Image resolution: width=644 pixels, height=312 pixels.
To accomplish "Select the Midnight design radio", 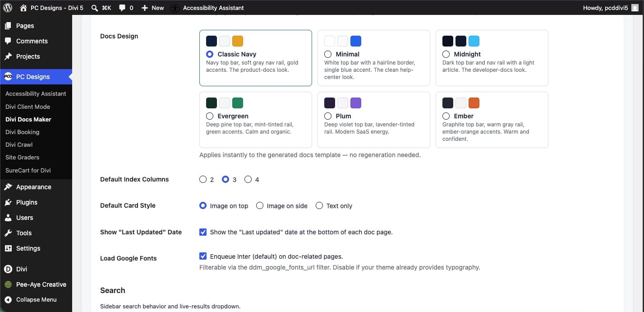I will pos(446,54).
